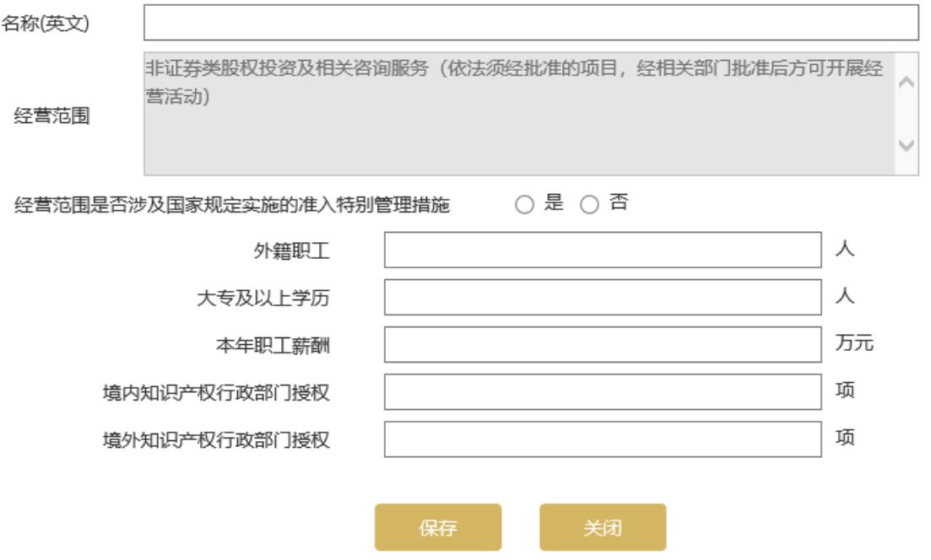The width and height of the screenshot is (931, 560).
Task: Click the 经营范围 label
Action: tap(53, 116)
